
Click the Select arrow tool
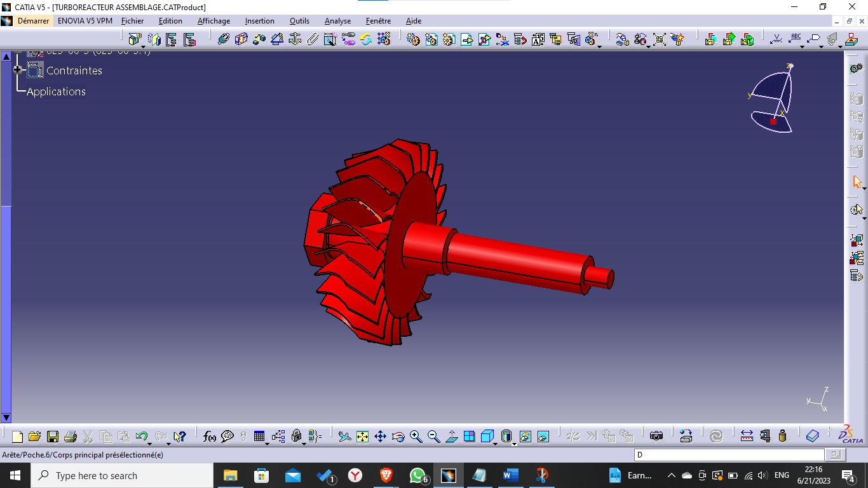coord(857,182)
